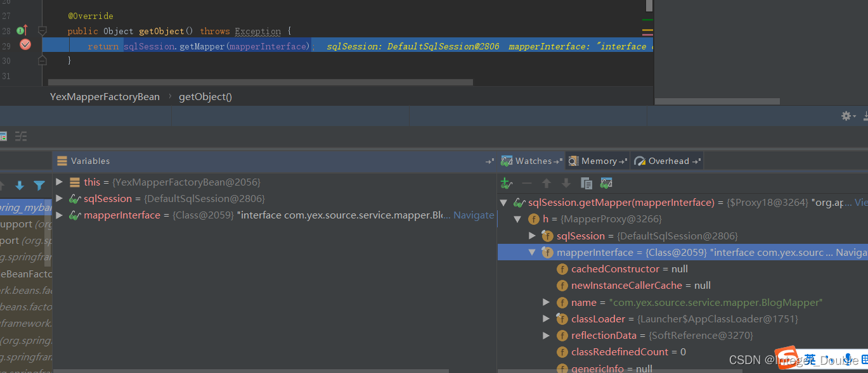Image resolution: width=868 pixels, height=373 pixels.
Task: Toggle Show Watches in Variables tab icon
Action: point(606,183)
